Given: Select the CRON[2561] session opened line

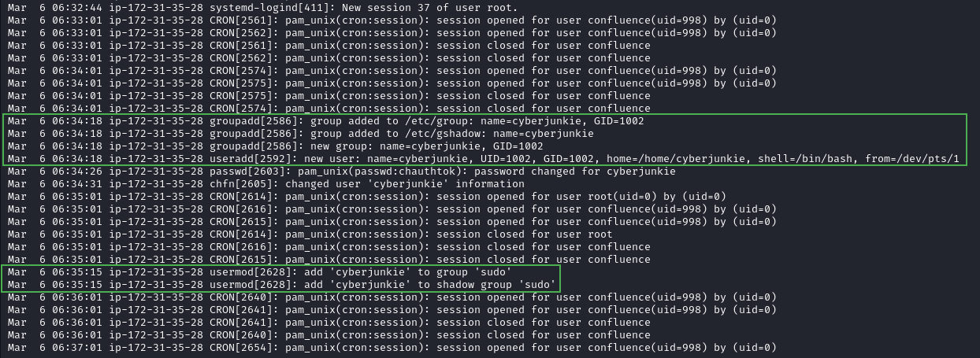Looking at the screenshot, I should (x=392, y=20).
